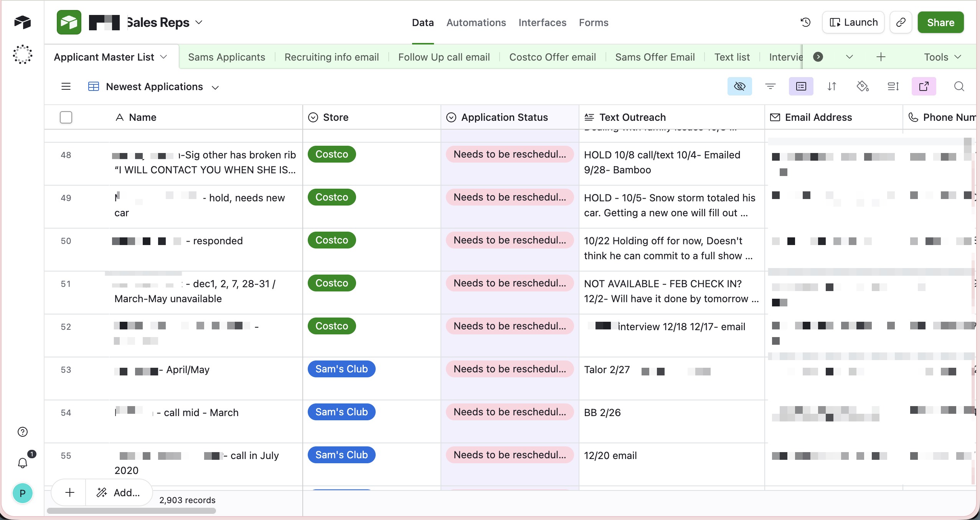Select the 'BB 2/26' outreach cell

tap(671, 422)
